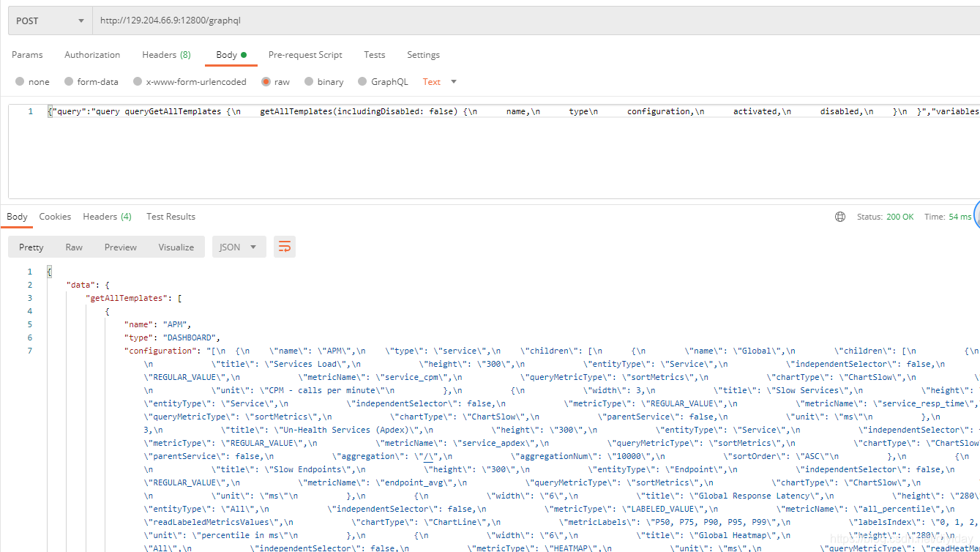The width and height of the screenshot is (980, 552).
Task: Open the Tests tab
Action: tap(375, 55)
